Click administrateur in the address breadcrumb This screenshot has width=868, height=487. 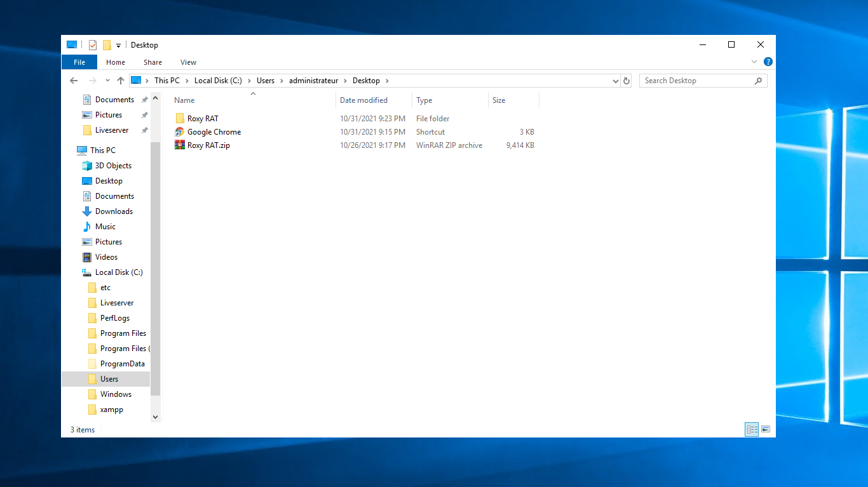coord(313,81)
